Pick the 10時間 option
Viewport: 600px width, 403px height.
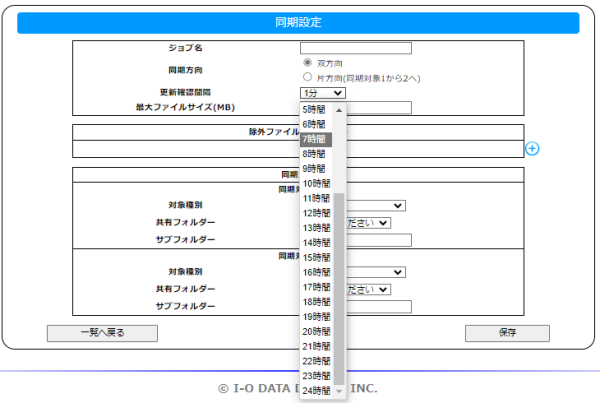click(x=317, y=184)
